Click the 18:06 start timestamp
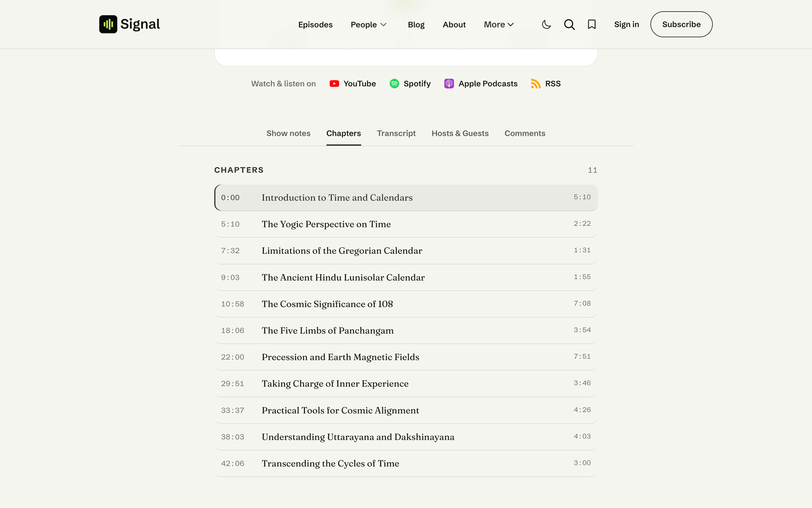Screen dimensions: 812x508 (x=233, y=331)
